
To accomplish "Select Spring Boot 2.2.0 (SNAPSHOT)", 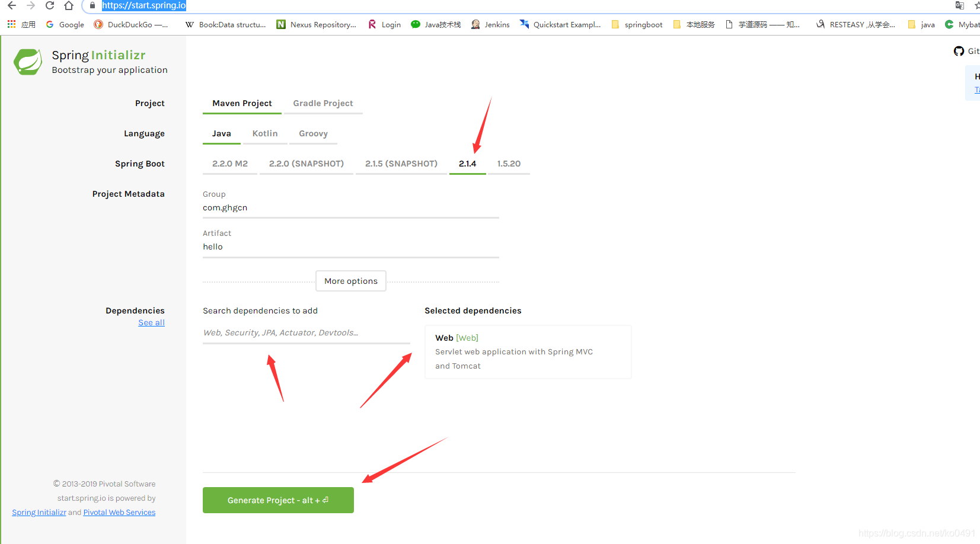I will (x=307, y=164).
